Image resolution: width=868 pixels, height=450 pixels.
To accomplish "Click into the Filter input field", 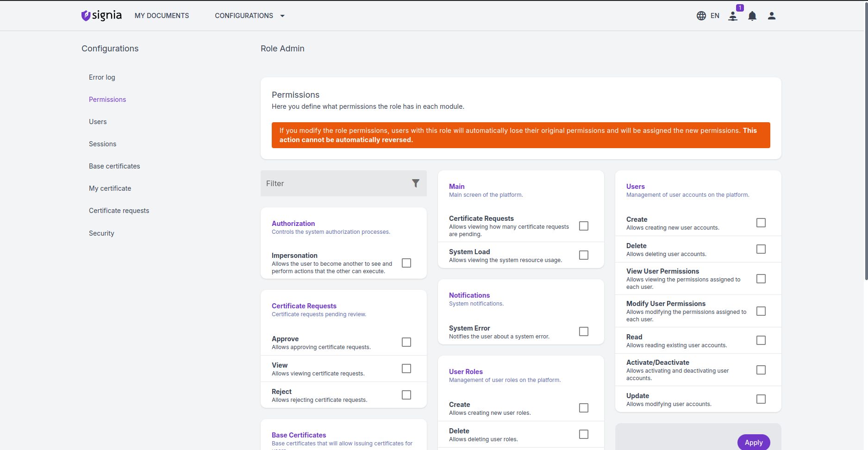I will tap(336, 183).
